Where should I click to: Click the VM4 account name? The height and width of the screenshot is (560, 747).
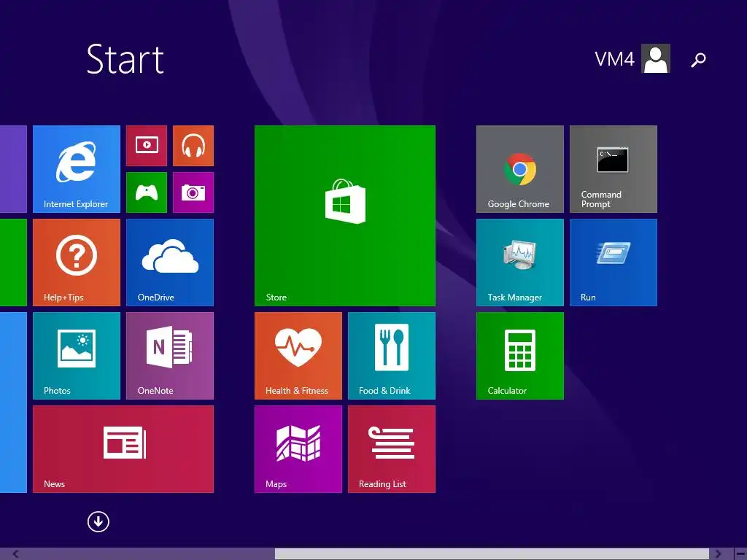click(x=614, y=59)
